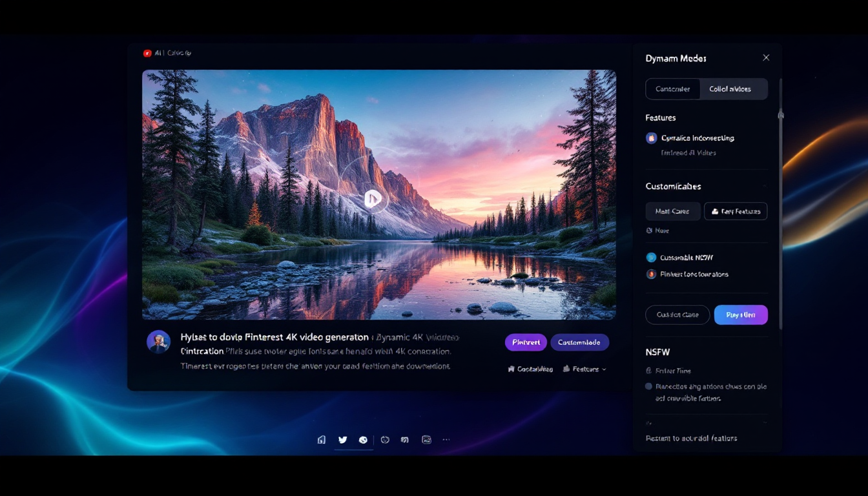Image resolution: width=868 pixels, height=496 pixels.
Task: Click the red app logo icon
Action: click(x=147, y=53)
